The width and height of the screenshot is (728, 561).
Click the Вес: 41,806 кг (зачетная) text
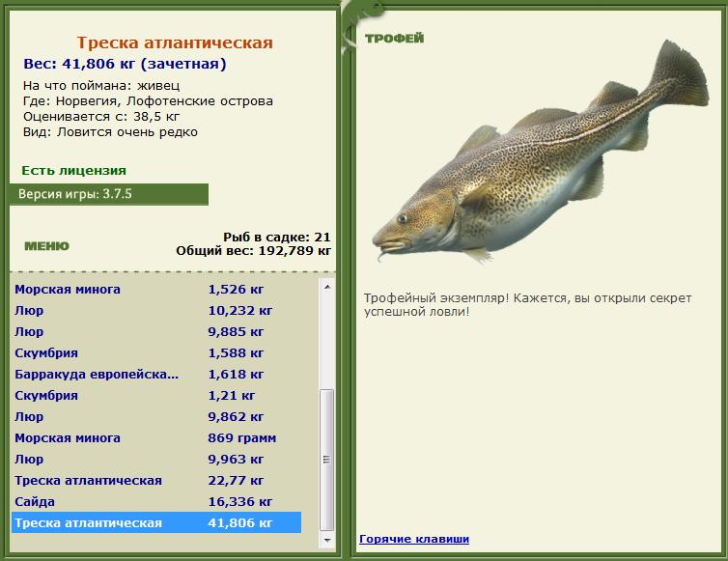125,64
